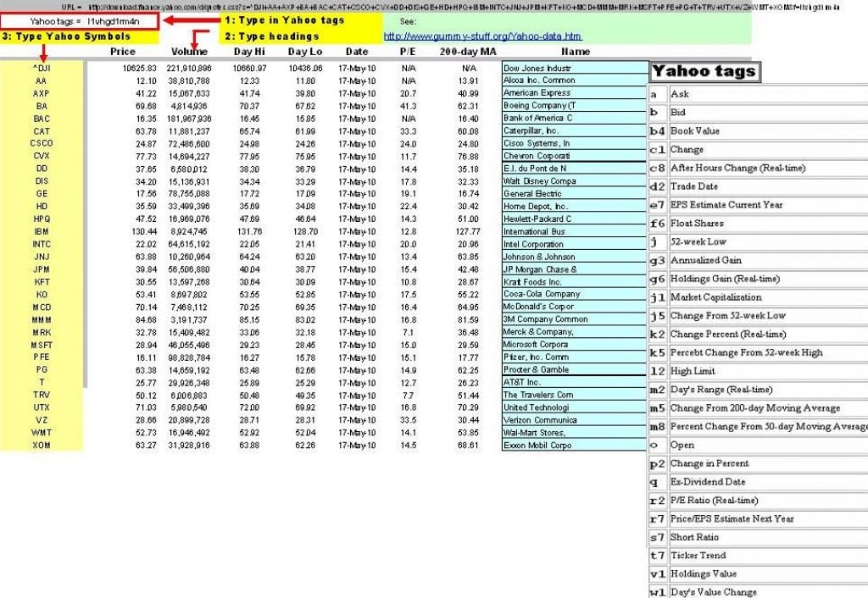
Task: Select the Book Value tag row
Action: (x=759, y=131)
